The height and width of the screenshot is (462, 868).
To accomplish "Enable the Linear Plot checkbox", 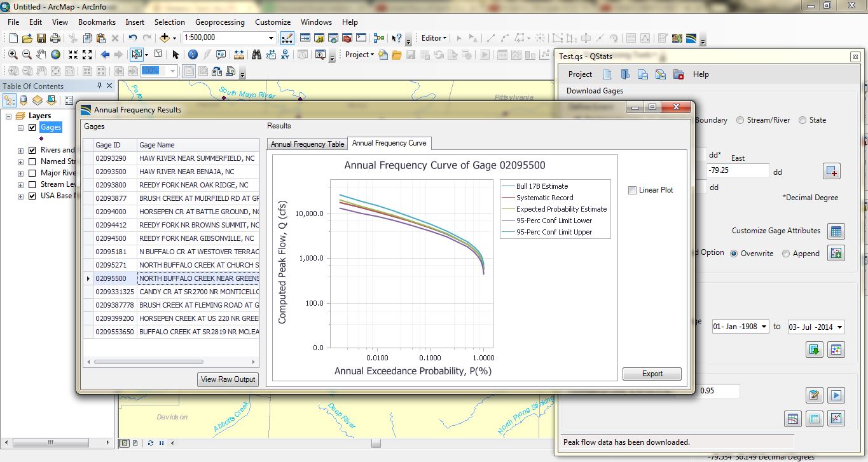I will point(632,190).
